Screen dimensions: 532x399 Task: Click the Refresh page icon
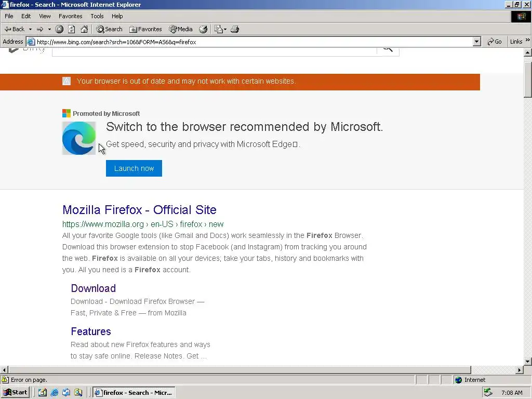(x=72, y=29)
